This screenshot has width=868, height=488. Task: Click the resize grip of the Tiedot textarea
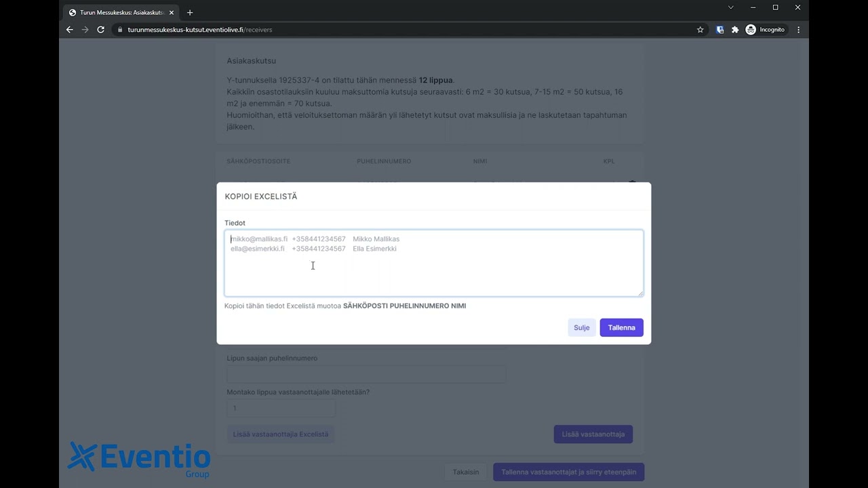639,293
